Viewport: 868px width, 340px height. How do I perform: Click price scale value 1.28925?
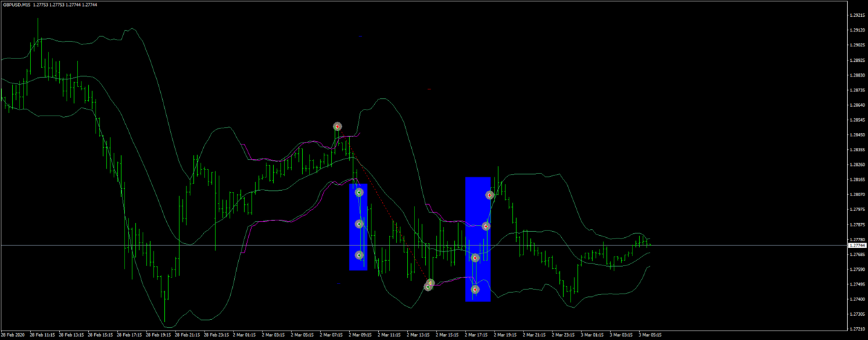(857, 60)
